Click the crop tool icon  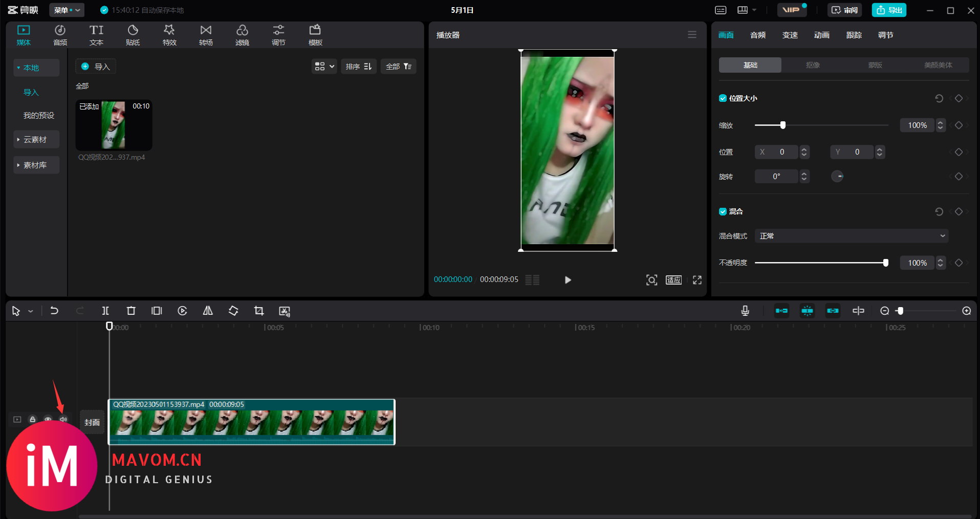259,311
